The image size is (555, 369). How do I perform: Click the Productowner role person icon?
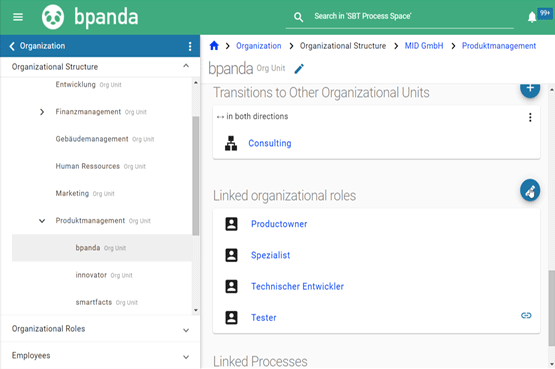pos(231,224)
